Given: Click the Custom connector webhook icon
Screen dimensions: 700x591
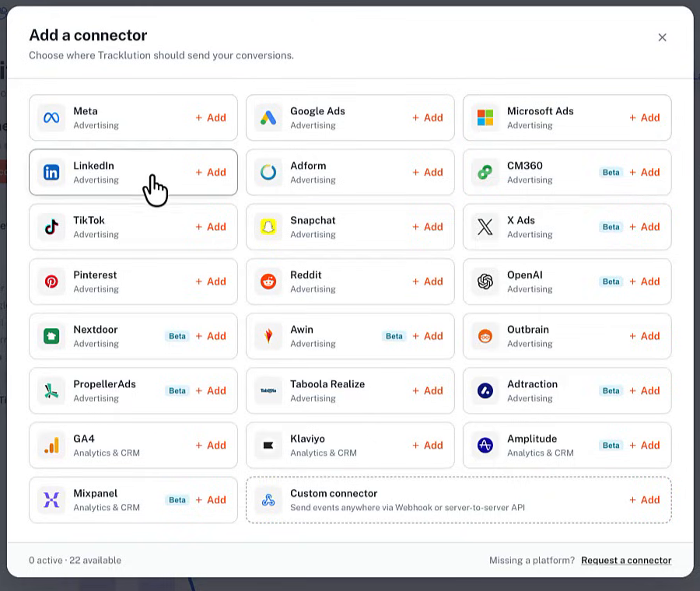Looking at the screenshot, I should 268,500.
